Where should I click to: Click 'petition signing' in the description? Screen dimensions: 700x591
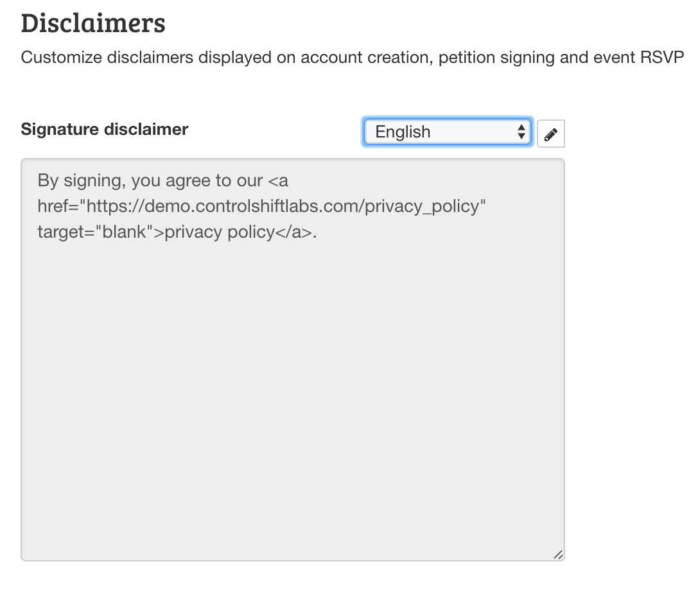point(496,58)
